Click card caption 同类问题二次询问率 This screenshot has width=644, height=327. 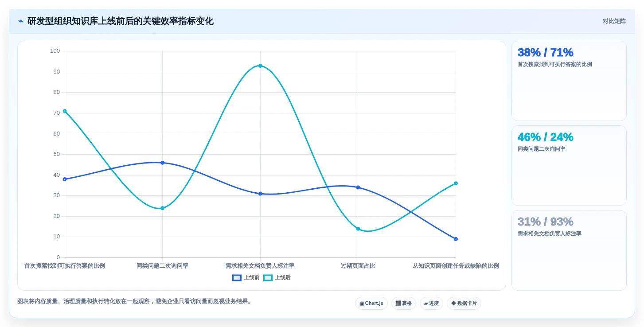542,149
